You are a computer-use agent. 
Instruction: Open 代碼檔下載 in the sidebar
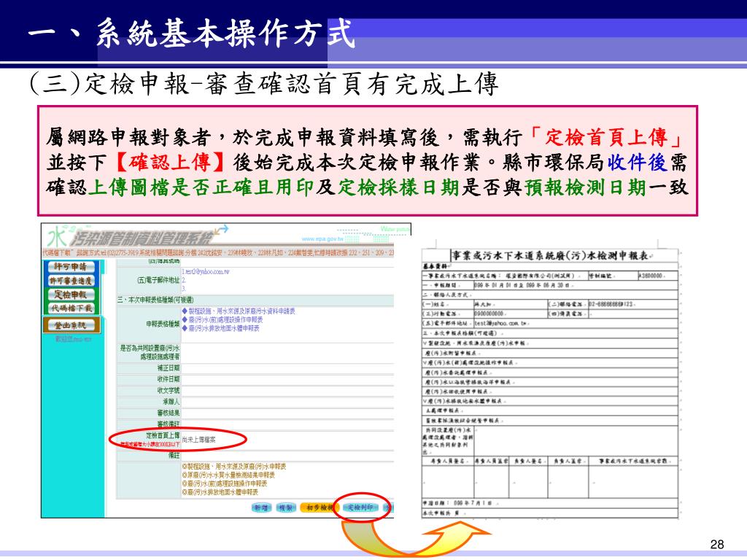coord(71,308)
